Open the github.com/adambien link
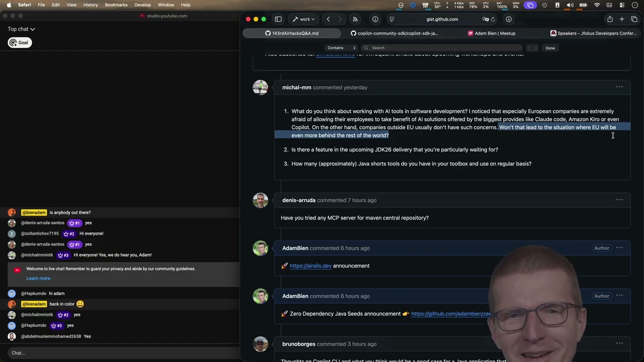644x362 pixels. point(451,314)
